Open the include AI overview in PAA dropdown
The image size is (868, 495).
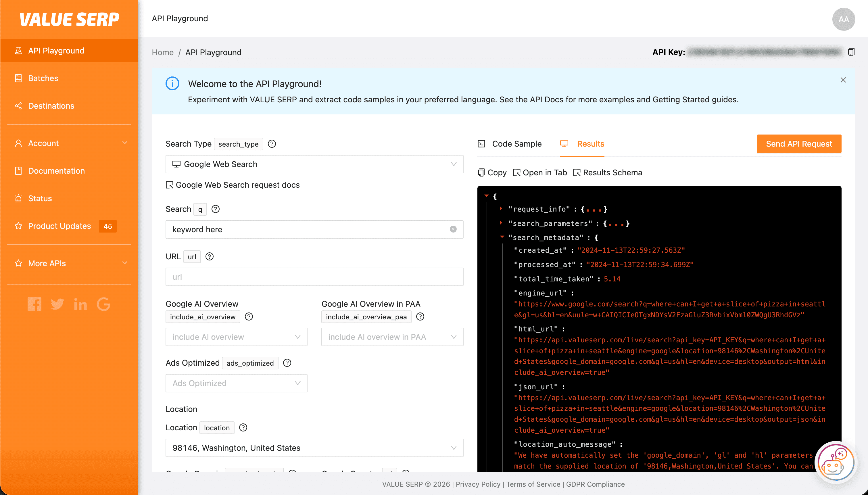coord(392,337)
